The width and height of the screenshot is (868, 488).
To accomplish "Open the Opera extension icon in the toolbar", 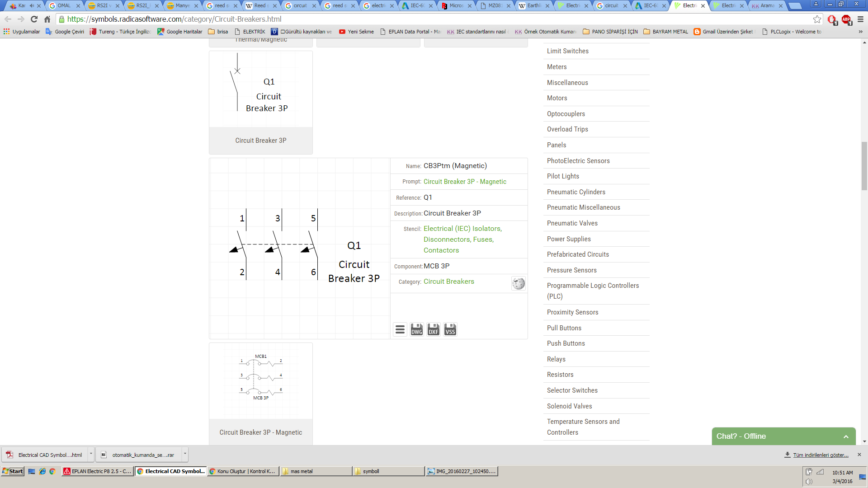I will tap(832, 19).
